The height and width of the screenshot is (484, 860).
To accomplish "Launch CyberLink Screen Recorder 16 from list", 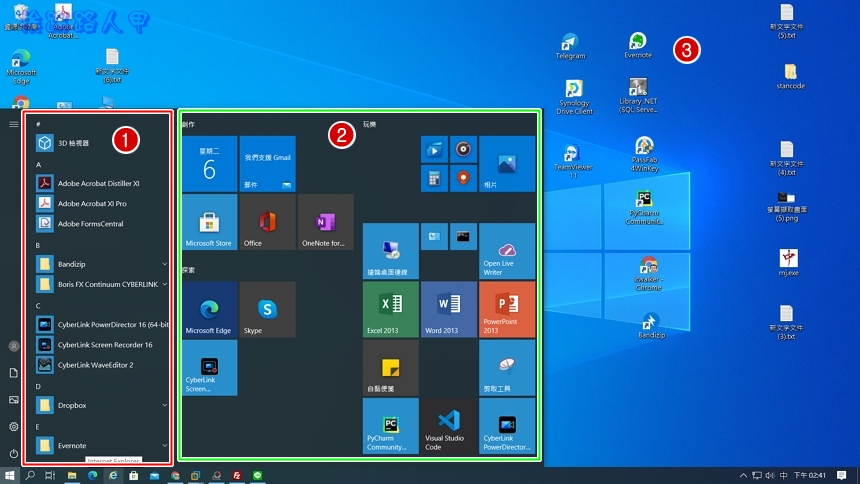I will [x=102, y=345].
